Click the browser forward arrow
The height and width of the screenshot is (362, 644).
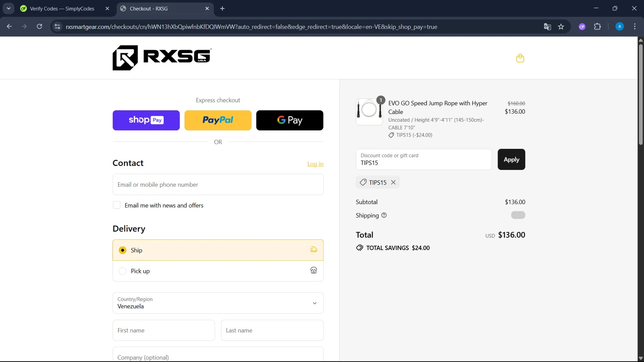[24, 27]
